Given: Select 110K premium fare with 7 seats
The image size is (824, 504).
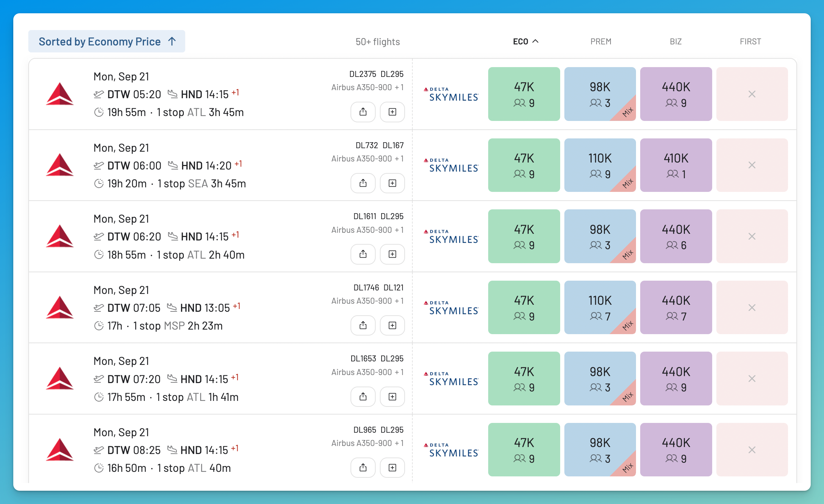Looking at the screenshot, I should pyautogui.click(x=600, y=308).
